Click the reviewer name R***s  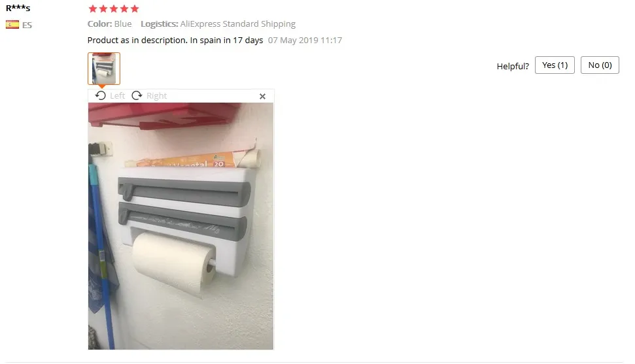[18, 8]
